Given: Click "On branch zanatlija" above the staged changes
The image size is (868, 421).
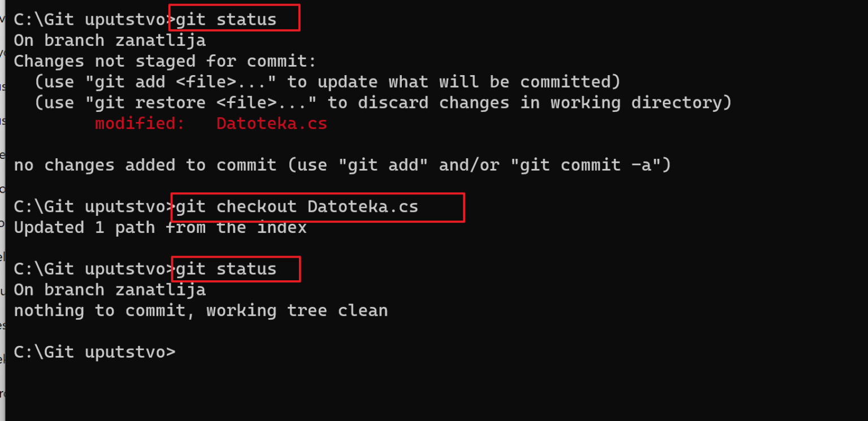Looking at the screenshot, I should [x=110, y=41].
